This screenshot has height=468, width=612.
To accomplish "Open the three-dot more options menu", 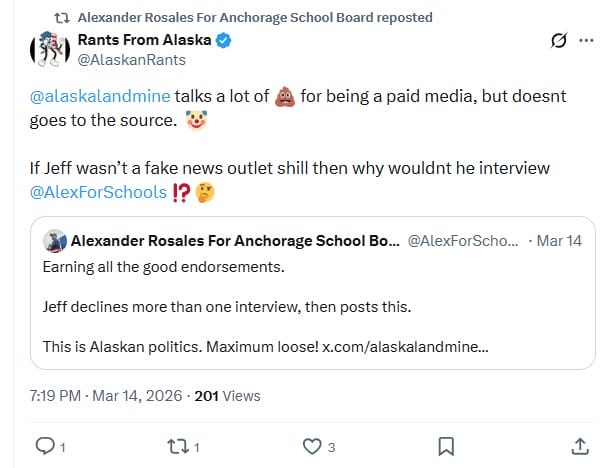I will coord(584,42).
